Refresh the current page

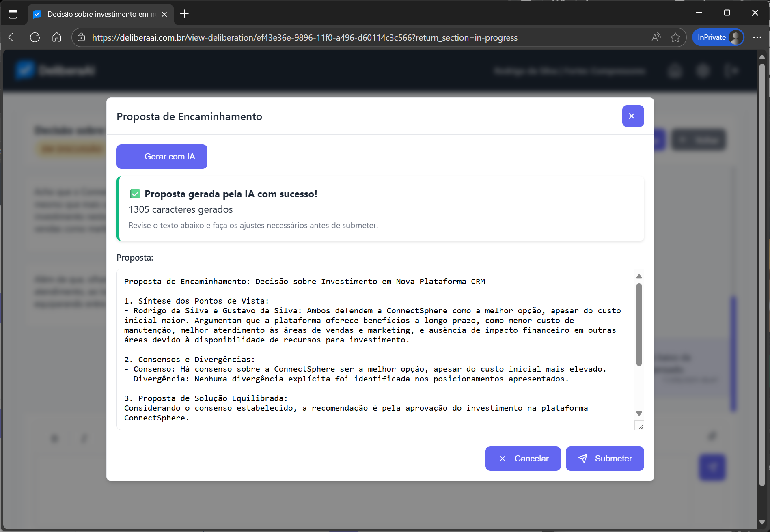pos(35,37)
